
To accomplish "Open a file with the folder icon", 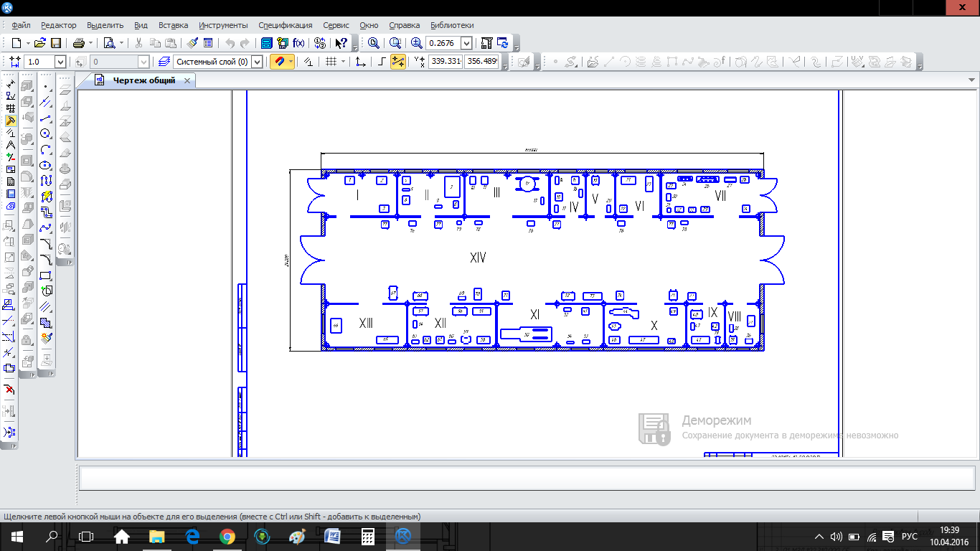I will tap(41, 43).
